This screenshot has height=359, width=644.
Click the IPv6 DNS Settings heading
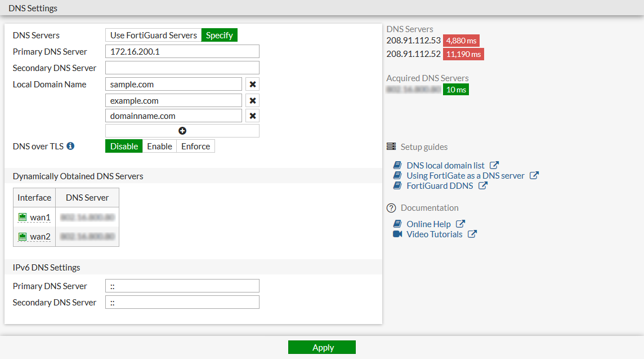point(46,267)
